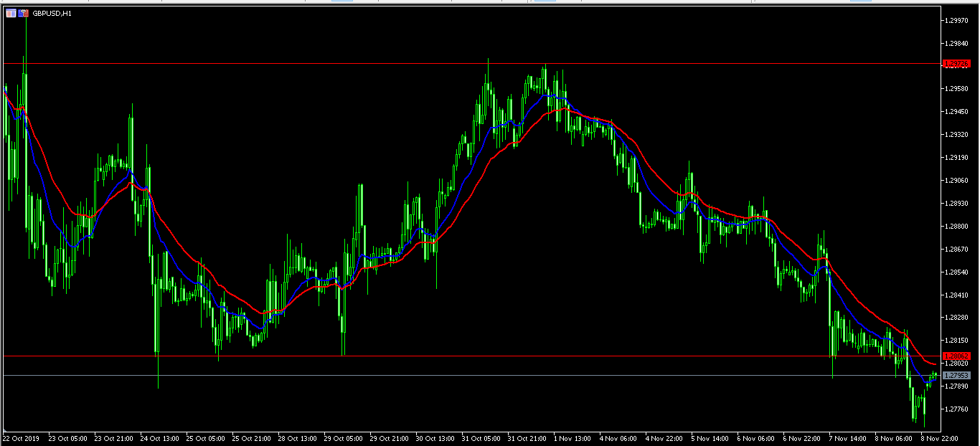Click the 8 Nov 22:00 time label

point(940,437)
